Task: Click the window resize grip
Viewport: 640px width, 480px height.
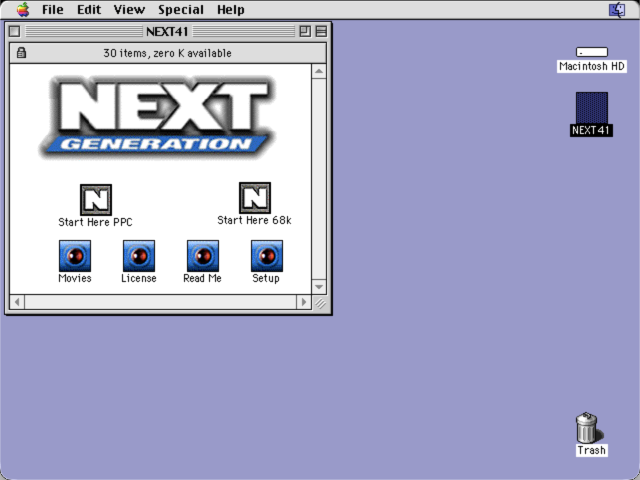Action: (x=320, y=303)
